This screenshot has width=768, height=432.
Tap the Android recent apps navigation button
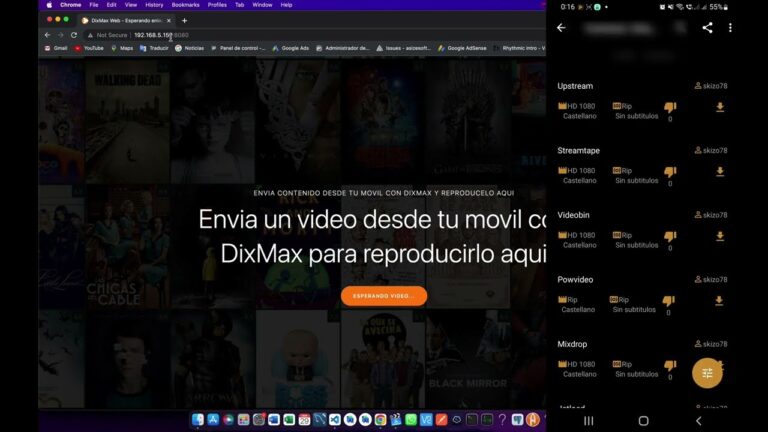tap(589, 421)
